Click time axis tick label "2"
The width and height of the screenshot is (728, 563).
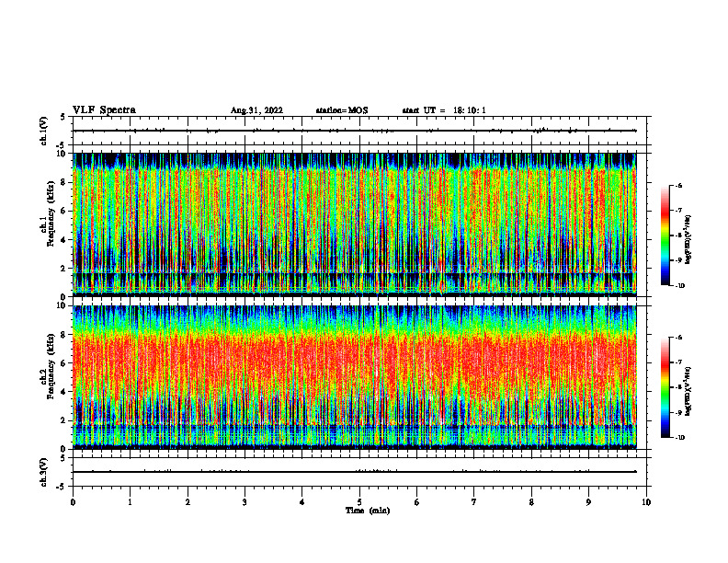(188, 502)
